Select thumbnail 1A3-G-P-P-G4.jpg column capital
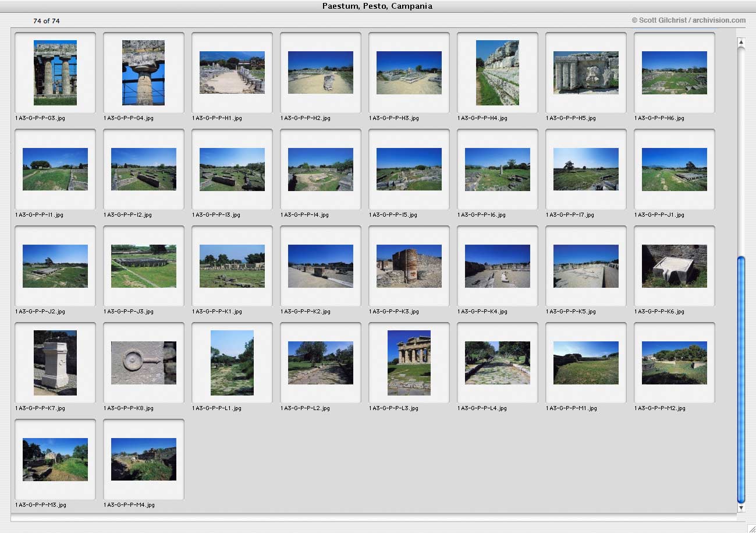The image size is (756, 533). [144, 73]
